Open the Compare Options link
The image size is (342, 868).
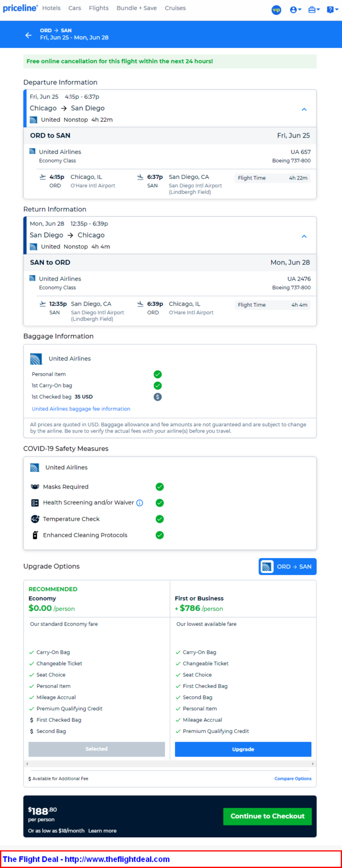(x=293, y=779)
